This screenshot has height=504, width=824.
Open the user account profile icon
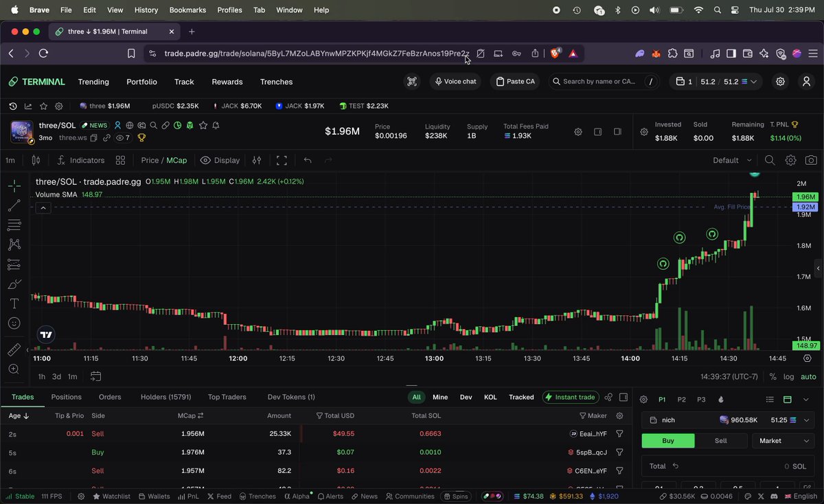[807, 82]
